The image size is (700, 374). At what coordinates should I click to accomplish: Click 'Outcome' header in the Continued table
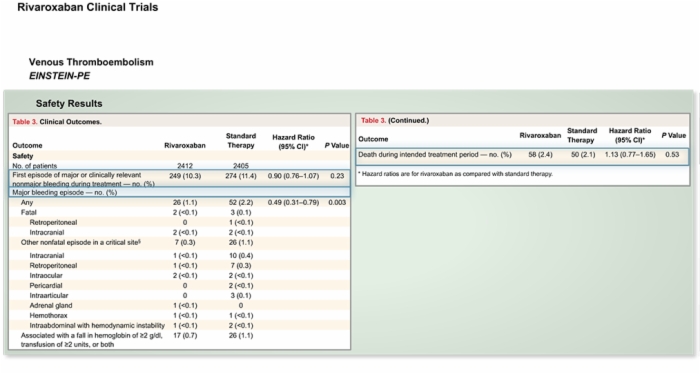[373, 139]
